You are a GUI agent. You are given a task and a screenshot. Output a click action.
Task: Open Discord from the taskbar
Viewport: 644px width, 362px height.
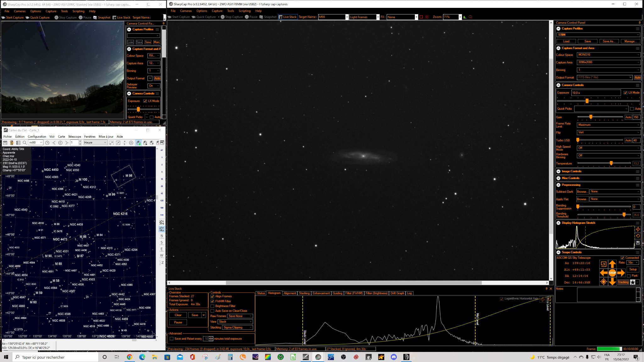click(394, 357)
